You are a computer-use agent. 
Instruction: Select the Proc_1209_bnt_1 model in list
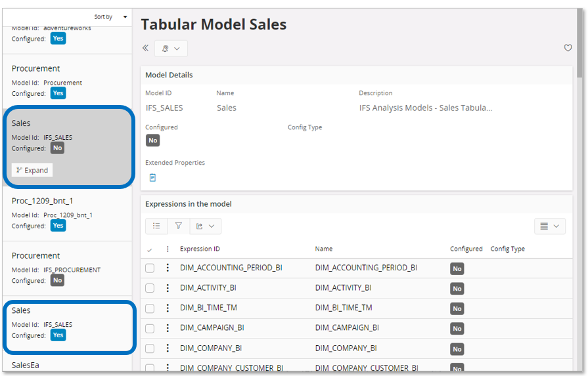coord(67,213)
